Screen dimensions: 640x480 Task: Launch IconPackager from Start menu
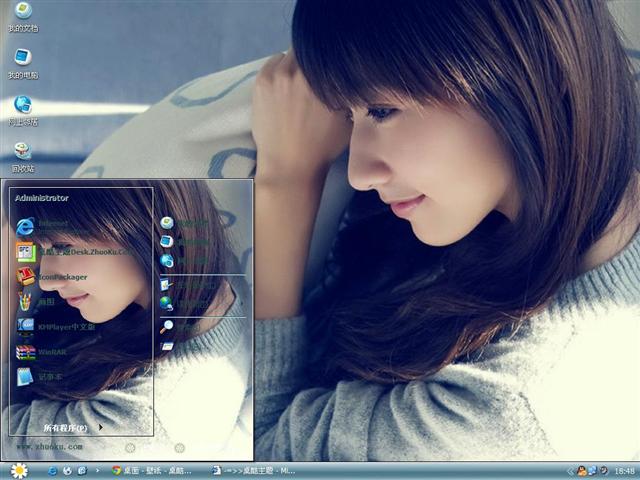click(51, 277)
